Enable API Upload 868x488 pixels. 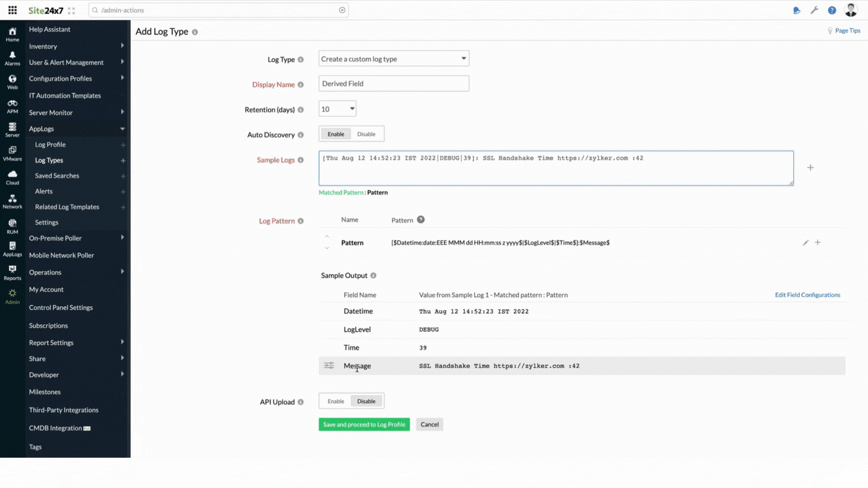pos(336,401)
